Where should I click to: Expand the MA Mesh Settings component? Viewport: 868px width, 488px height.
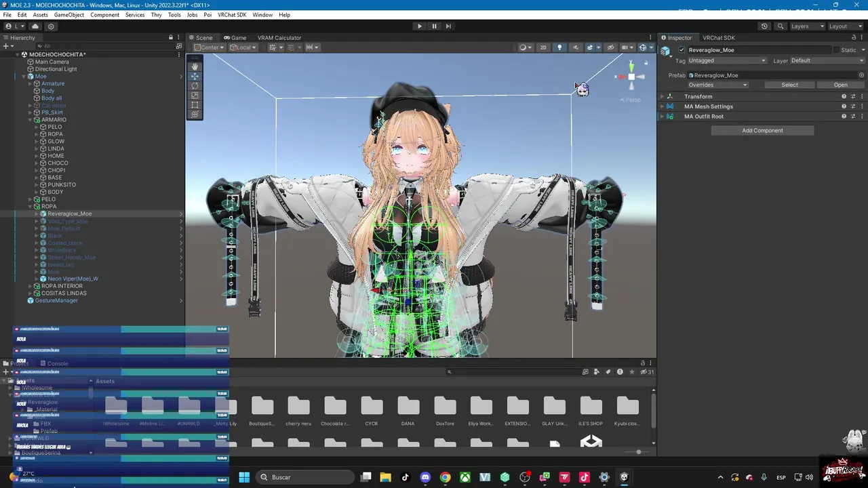pyautogui.click(x=663, y=106)
